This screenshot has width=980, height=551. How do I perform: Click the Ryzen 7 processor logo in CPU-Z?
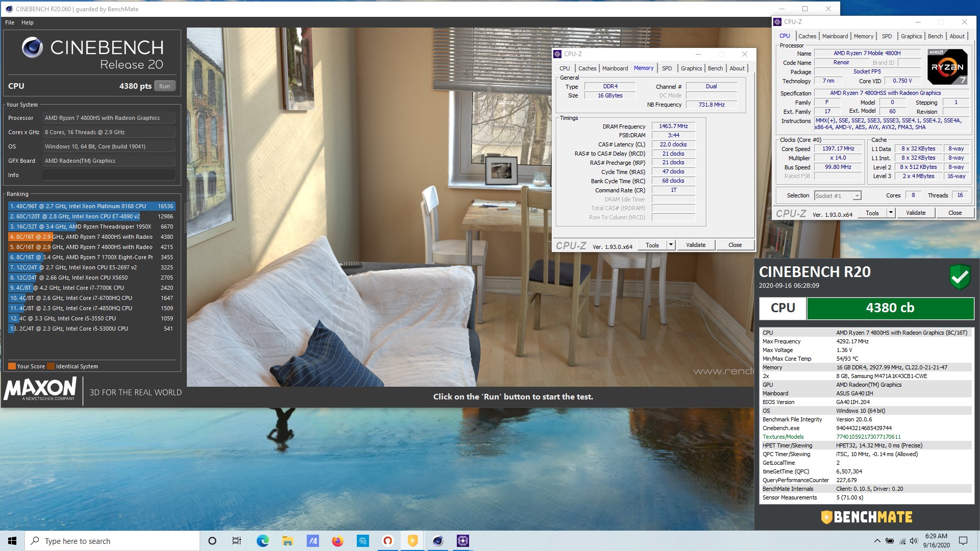(947, 67)
